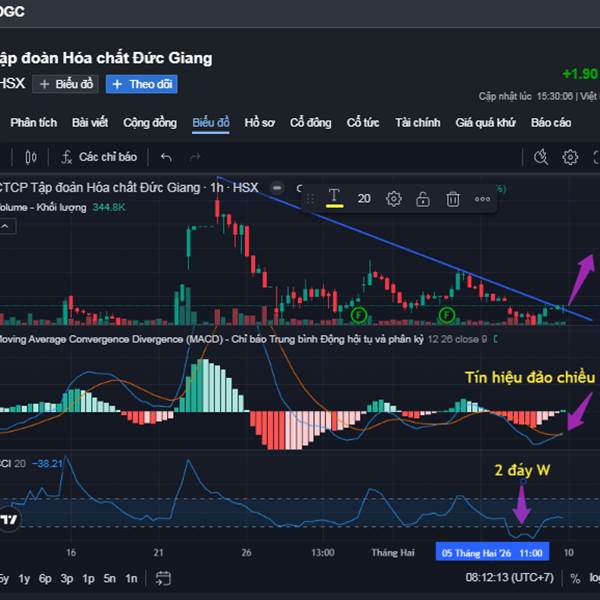Screen dimensions: 600x600
Task: Redo the last chart action
Action: click(195, 157)
